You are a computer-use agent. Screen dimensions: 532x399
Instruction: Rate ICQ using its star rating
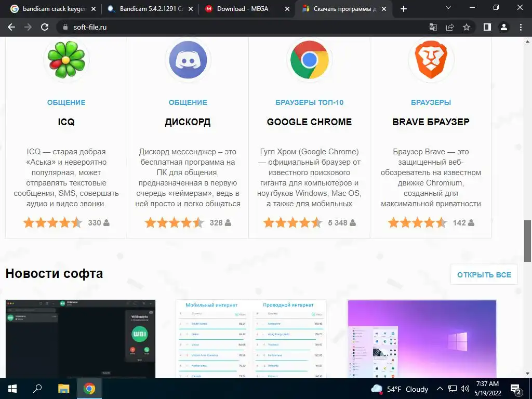coord(53,223)
